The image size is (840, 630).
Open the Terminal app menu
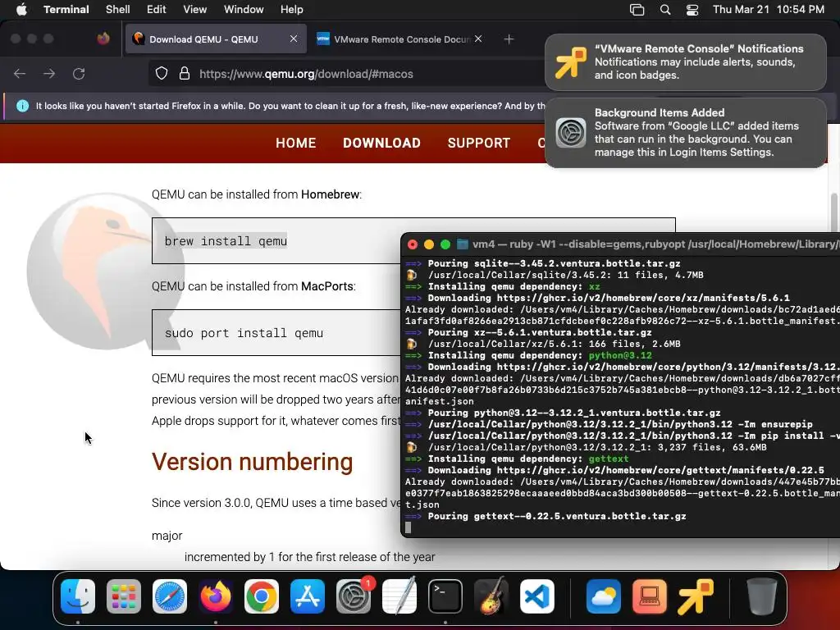tap(66, 10)
